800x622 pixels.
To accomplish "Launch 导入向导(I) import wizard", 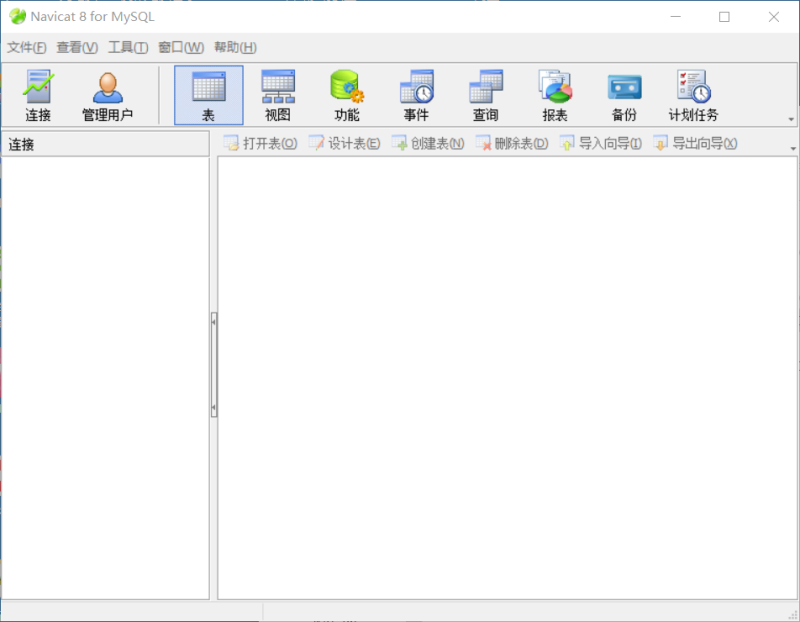I will coord(601,143).
